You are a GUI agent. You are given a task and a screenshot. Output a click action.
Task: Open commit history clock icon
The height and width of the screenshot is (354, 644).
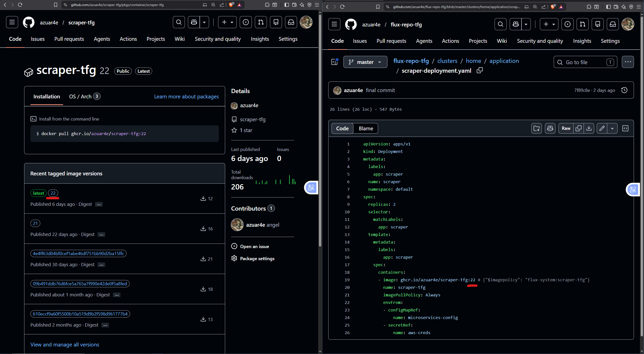(624, 90)
